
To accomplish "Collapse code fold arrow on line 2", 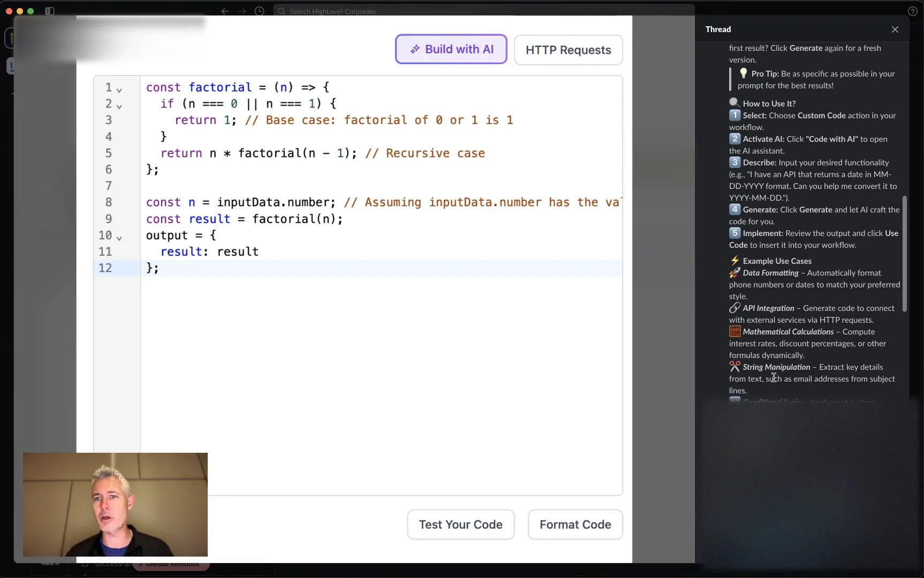I will (119, 107).
